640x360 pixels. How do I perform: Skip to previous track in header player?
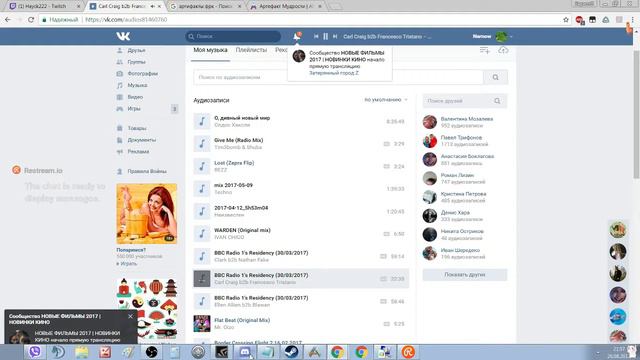(316, 36)
